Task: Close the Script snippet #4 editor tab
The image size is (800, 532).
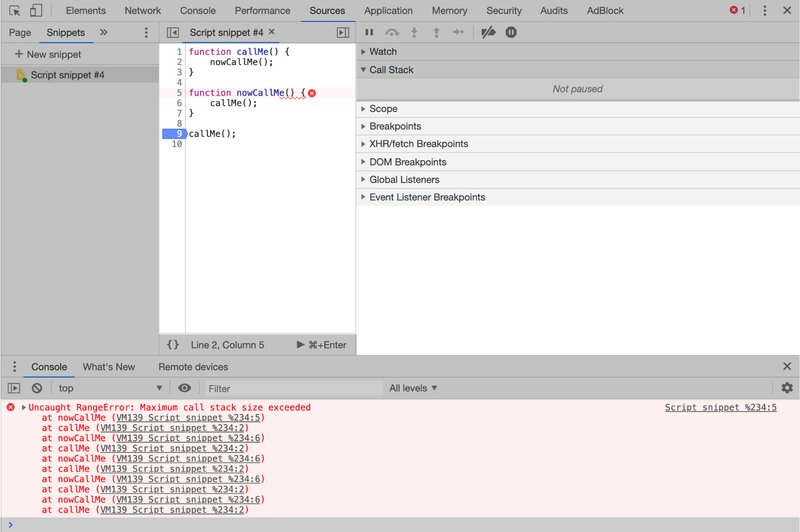Action: pyautogui.click(x=272, y=32)
